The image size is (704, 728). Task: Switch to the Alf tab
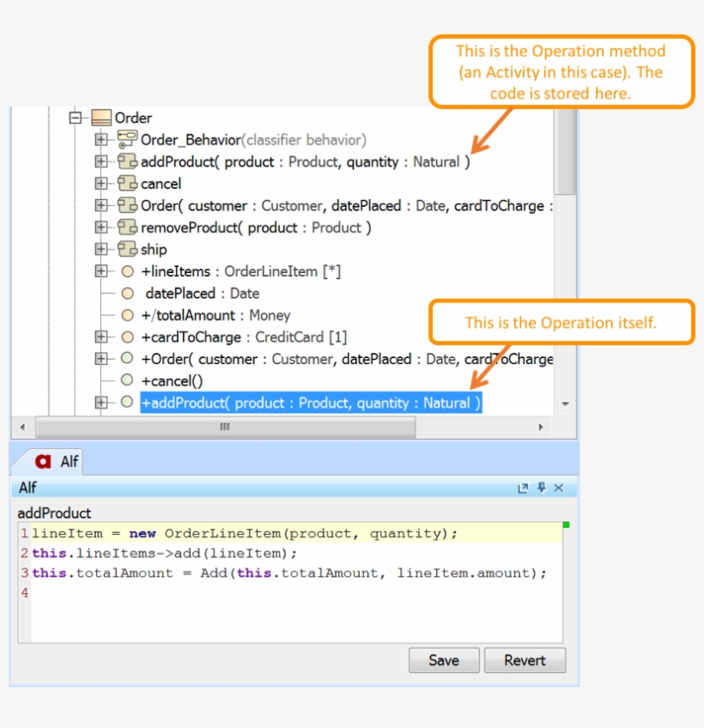click(x=58, y=461)
